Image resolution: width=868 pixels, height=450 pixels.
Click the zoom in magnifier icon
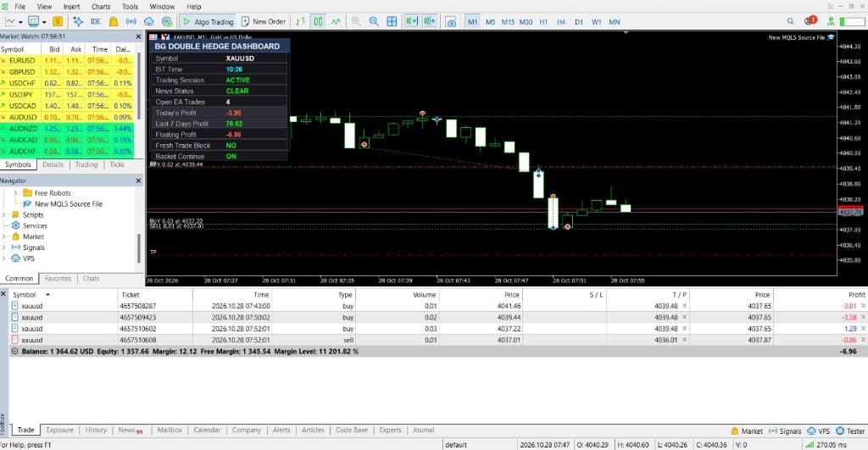[356, 21]
